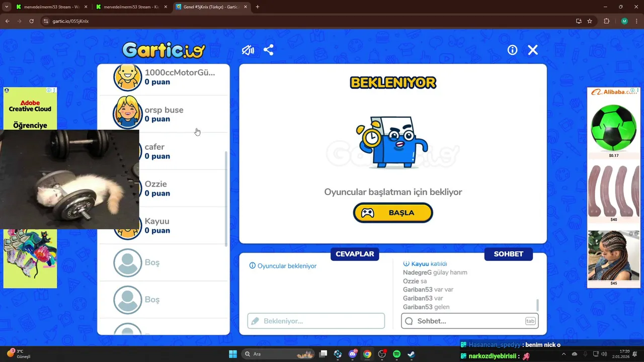Open the weather widget showing 3°C
The width and height of the screenshot is (644, 362).
(x=19, y=354)
